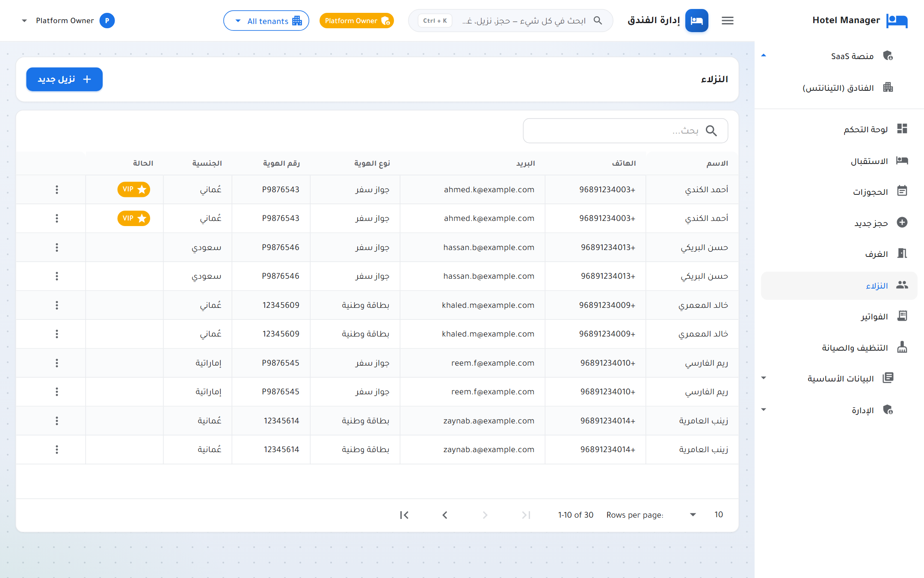The width and height of the screenshot is (924, 578).
Task: Click the table search magnifier icon
Action: tap(711, 131)
